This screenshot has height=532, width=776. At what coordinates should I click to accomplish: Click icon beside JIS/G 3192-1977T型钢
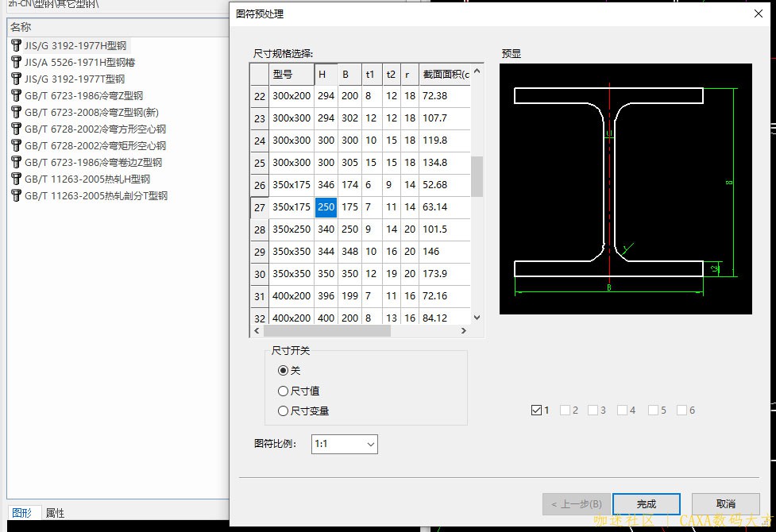pos(16,79)
